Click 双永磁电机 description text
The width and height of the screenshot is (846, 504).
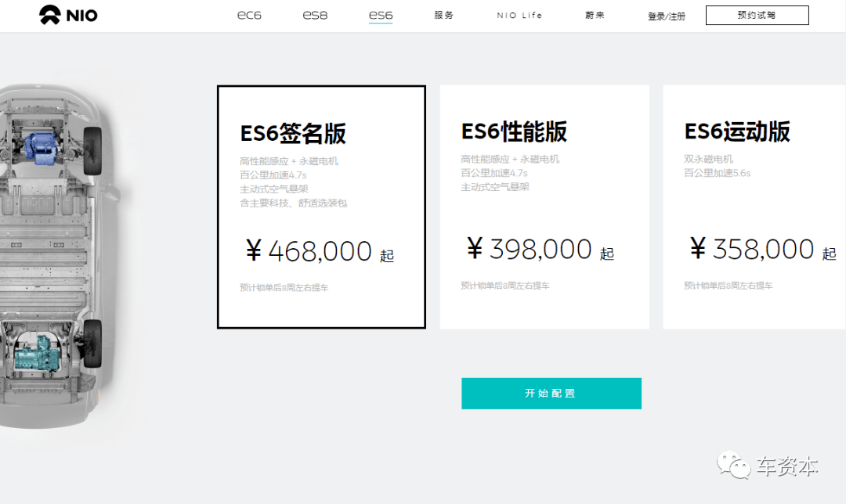pos(708,159)
